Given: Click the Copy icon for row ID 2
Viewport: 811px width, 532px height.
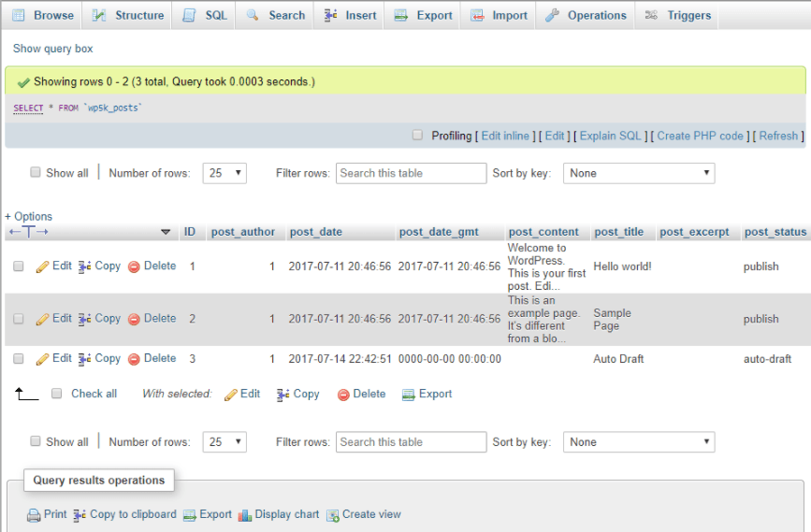Looking at the screenshot, I should [84, 319].
